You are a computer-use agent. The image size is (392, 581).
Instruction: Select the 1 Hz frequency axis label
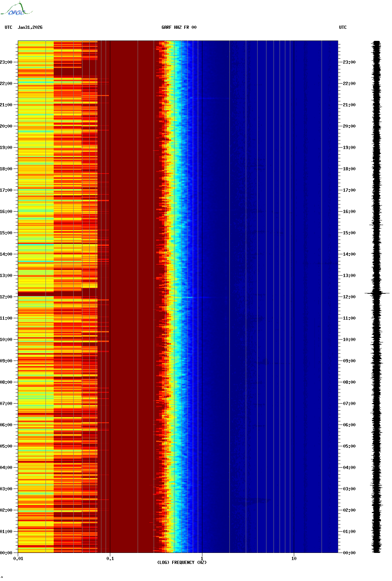202,559
